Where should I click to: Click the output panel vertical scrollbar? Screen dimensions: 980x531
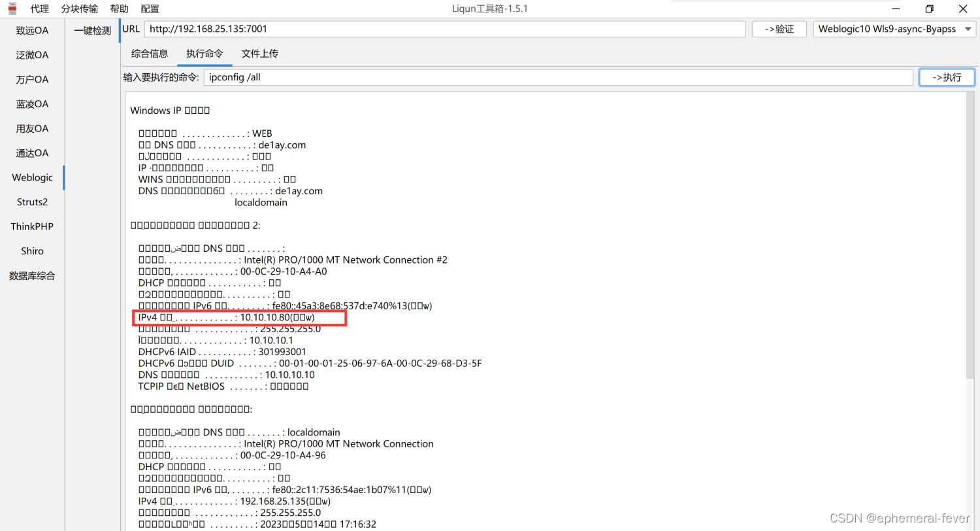point(970,235)
